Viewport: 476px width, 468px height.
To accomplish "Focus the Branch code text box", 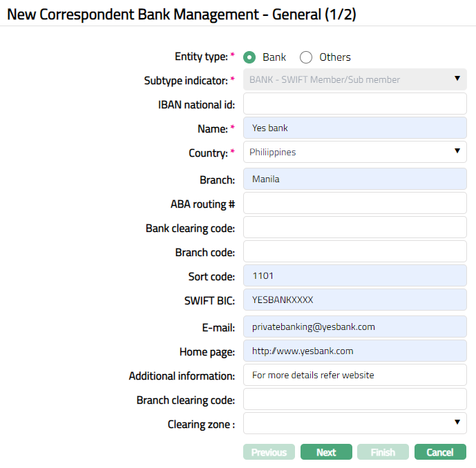I will 355,251.
